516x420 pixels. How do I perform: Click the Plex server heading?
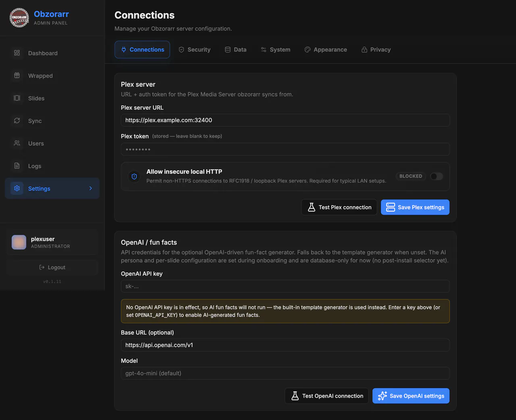coord(138,84)
